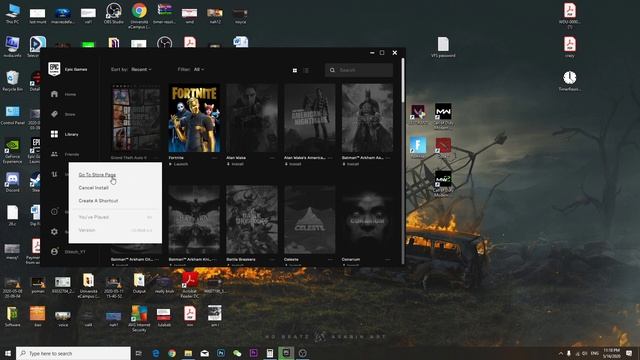
Task: Select the Recycle Bin desktop icon
Action: 12,81
